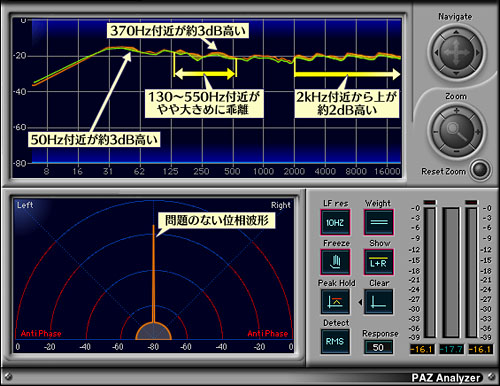This screenshot has height=386, width=500.
Task: Switch the Show L+R display mode
Action: [x=379, y=262]
